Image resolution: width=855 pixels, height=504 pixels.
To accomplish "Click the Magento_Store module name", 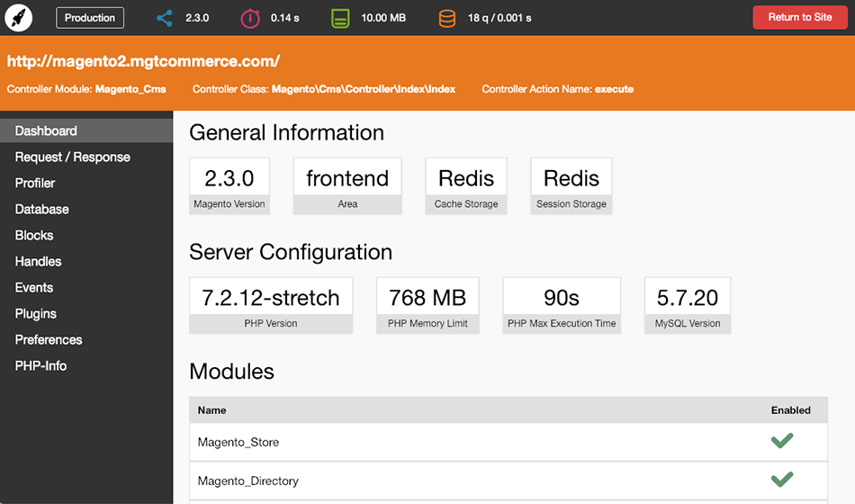I will (x=238, y=443).
